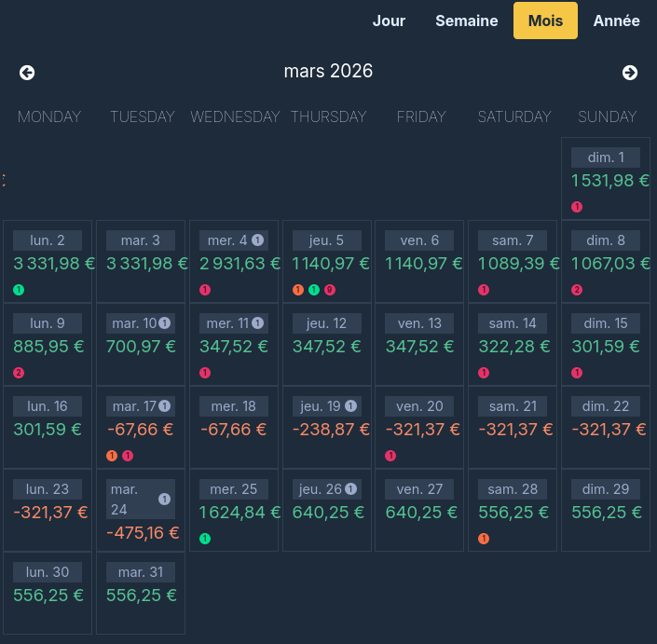Click the green badge on mer. 25
Viewport: 657px width, 644px height.
click(205, 539)
